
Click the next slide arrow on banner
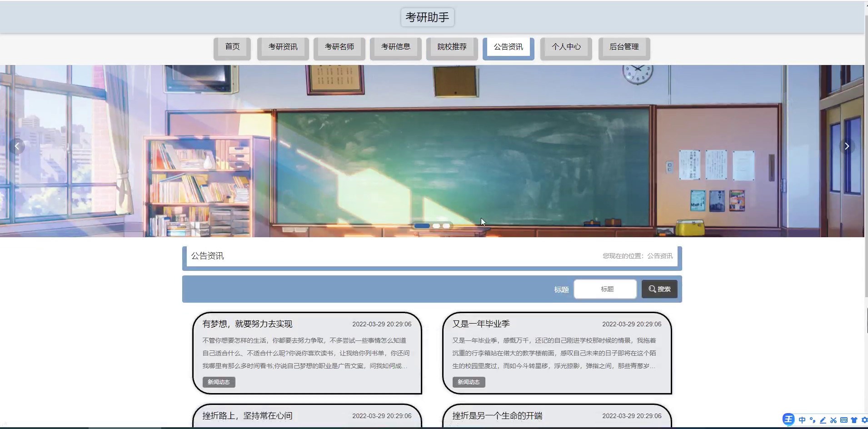[847, 146]
